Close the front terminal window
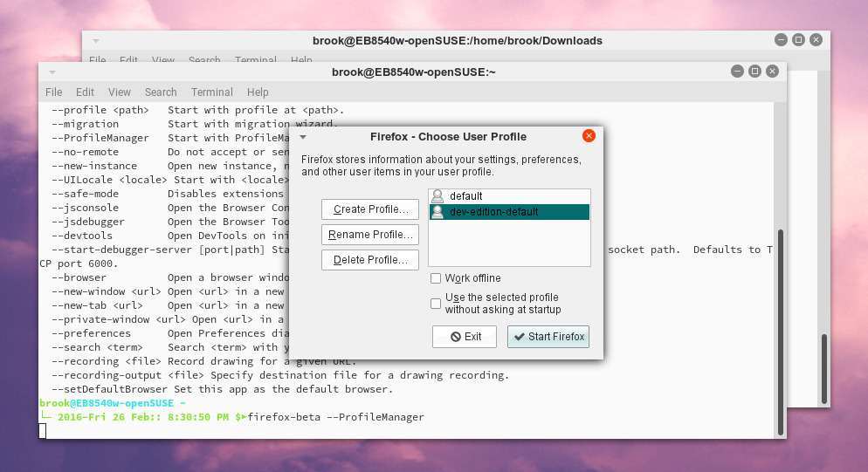868x472 pixels. 772,72
